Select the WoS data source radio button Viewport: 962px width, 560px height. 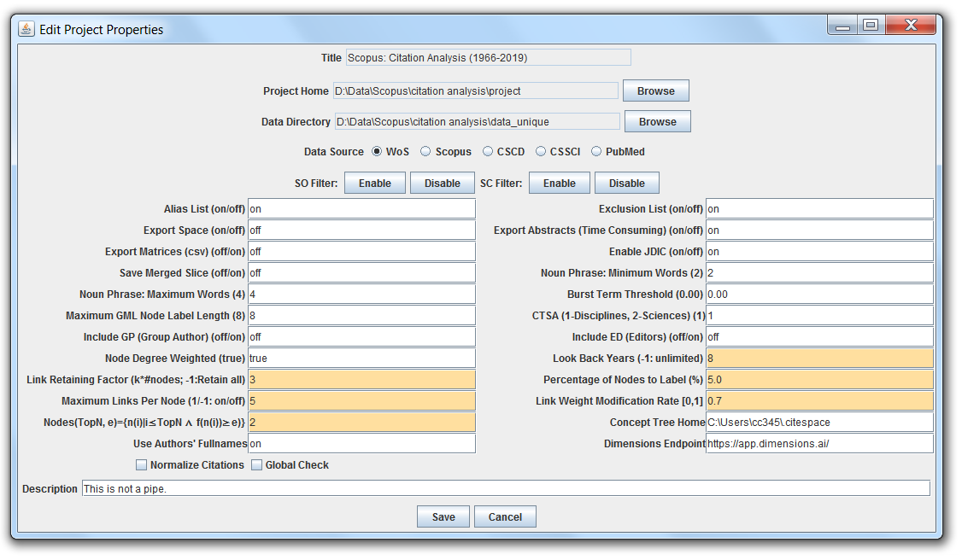377,151
